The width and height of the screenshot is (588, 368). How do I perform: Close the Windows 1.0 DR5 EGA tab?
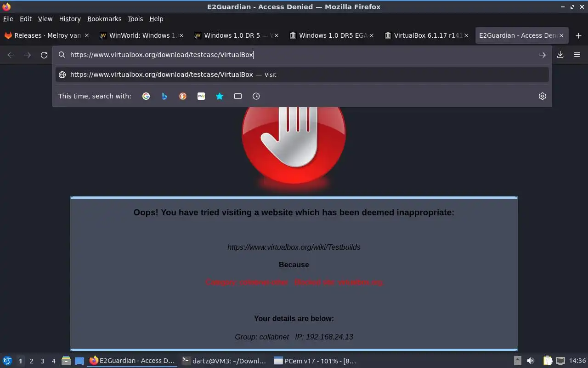[371, 35]
